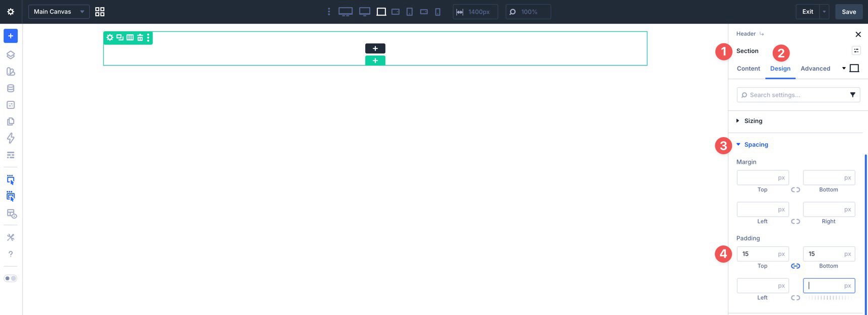Open the settings filter funnel icon
This screenshot has height=315, width=868.
click(853, 95)
